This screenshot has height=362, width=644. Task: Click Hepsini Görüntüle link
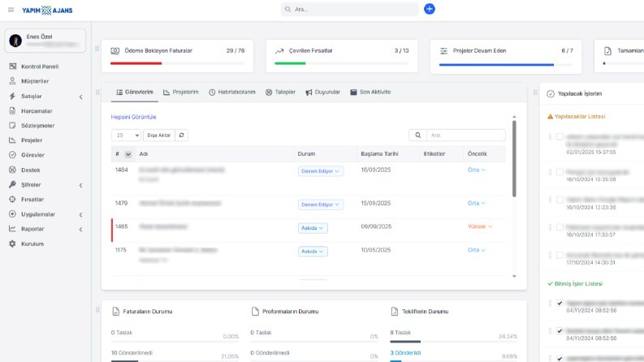point(133,117)
